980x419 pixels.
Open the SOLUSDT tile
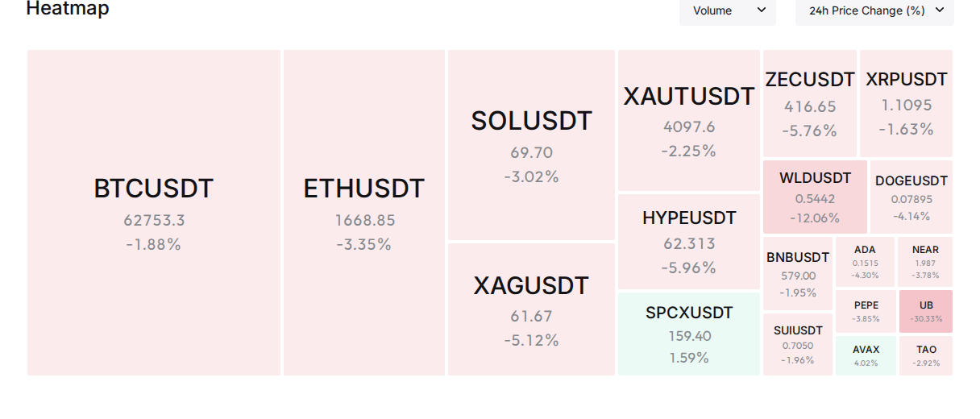532,145
